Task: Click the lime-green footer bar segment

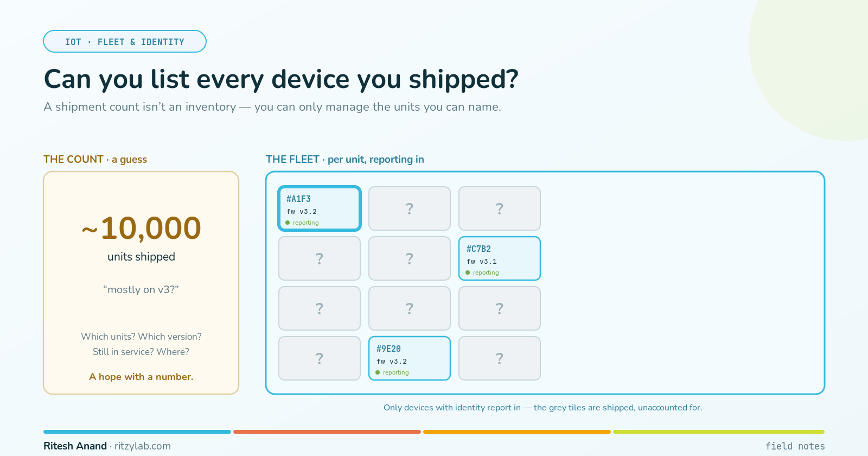Action: coord(719,432)
